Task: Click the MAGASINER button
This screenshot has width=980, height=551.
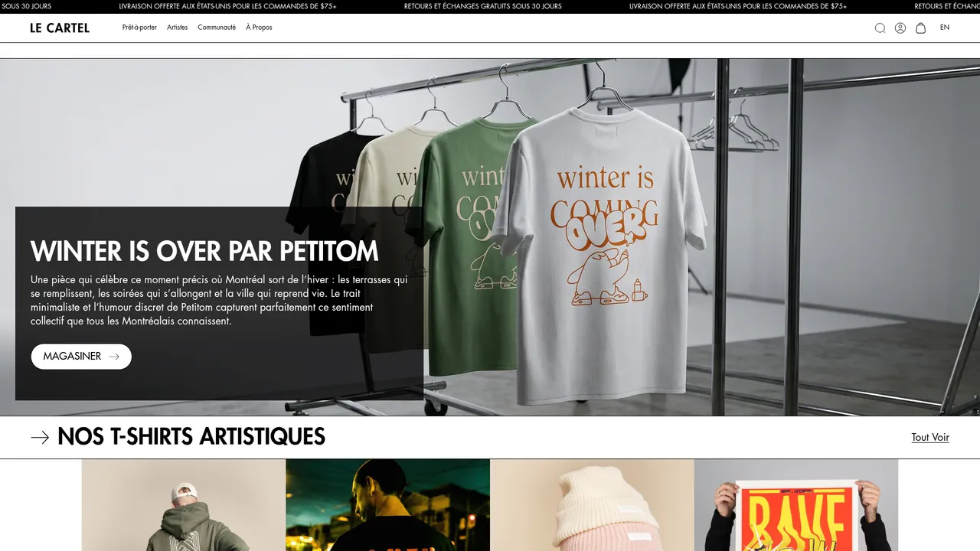Action: [x=81, y=357]
